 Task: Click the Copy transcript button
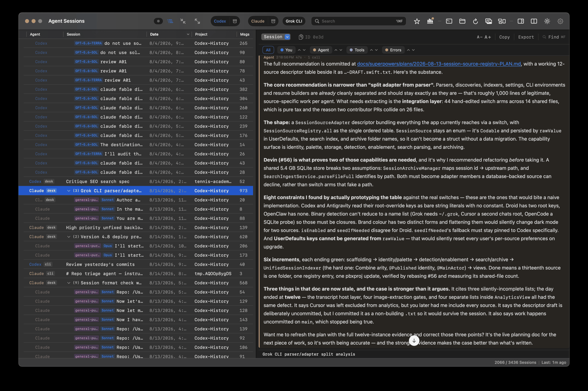[504, 37]
